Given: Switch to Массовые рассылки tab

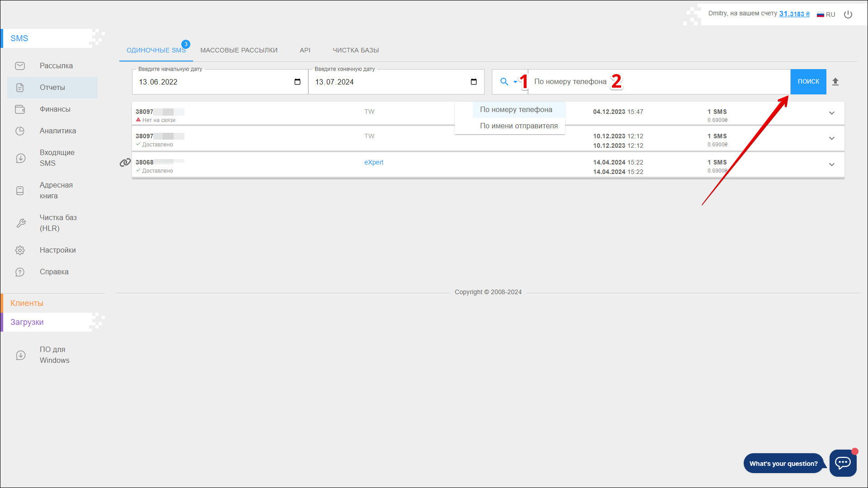Looking at the screenshot, I should click(239, 50).
